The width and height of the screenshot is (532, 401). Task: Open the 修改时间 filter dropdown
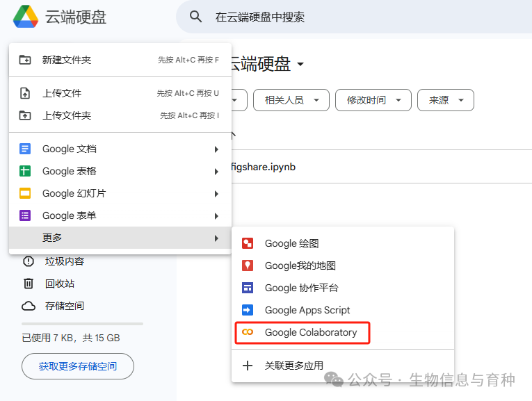coord(373,100)
